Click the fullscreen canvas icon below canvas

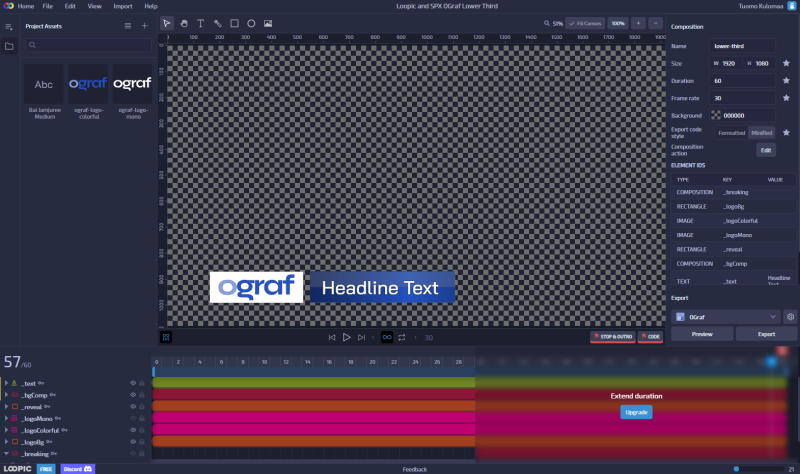click(x=166, y=337)
